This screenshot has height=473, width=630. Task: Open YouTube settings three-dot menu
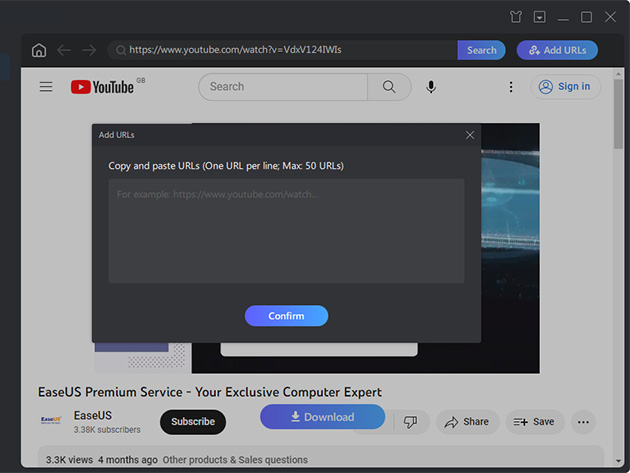511,87
